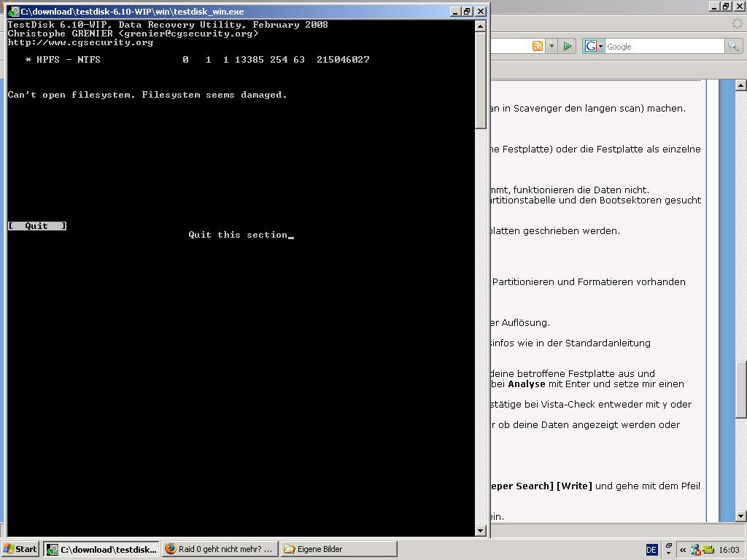
Task: Click the 'Quit this section' help text
Action: 238,235
